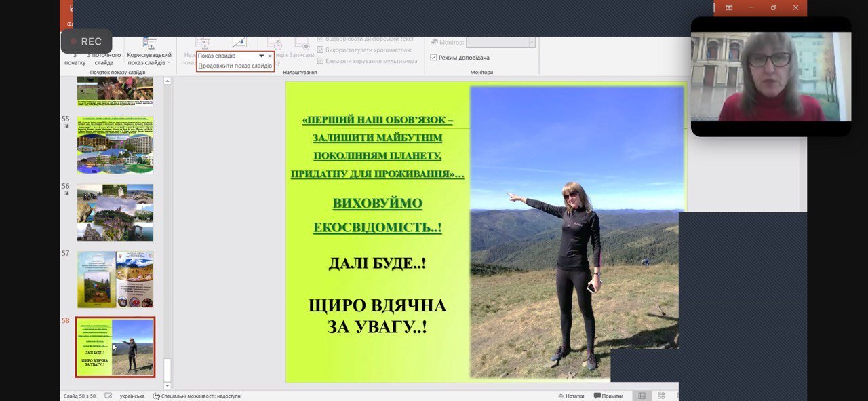Screen dimensions: 868x401
Task: Open the Comments (Примітки) pane icon
Action: (x=608, y=396)
